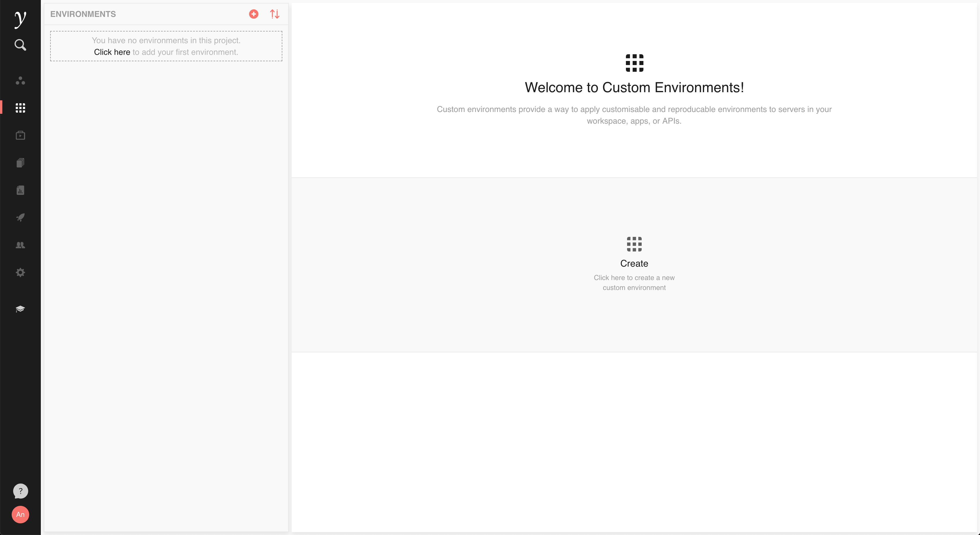The height and width of the screenshot is (535, 980).
Task: Open the team members people icon
Action: (x=20, y=245)
